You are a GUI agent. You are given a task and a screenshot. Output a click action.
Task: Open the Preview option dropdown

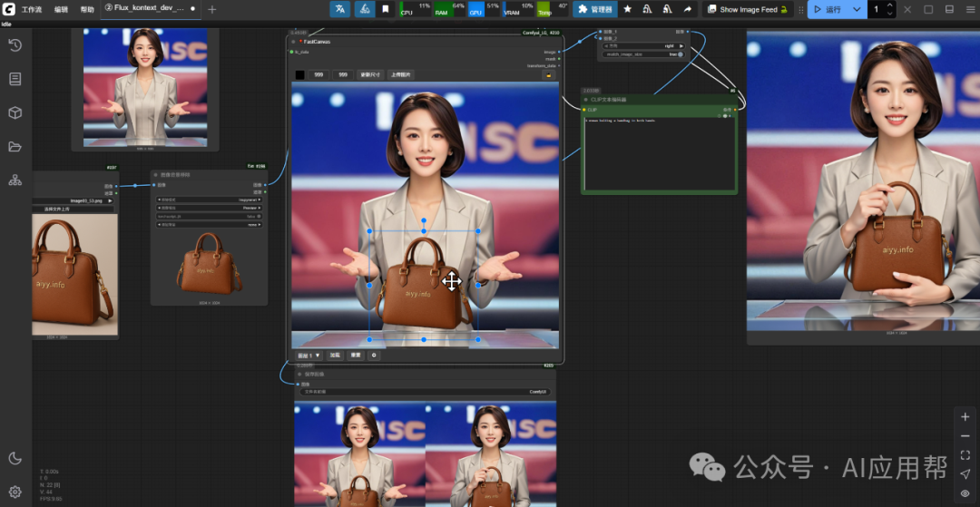pyautogui.click(x=210, y=208)
